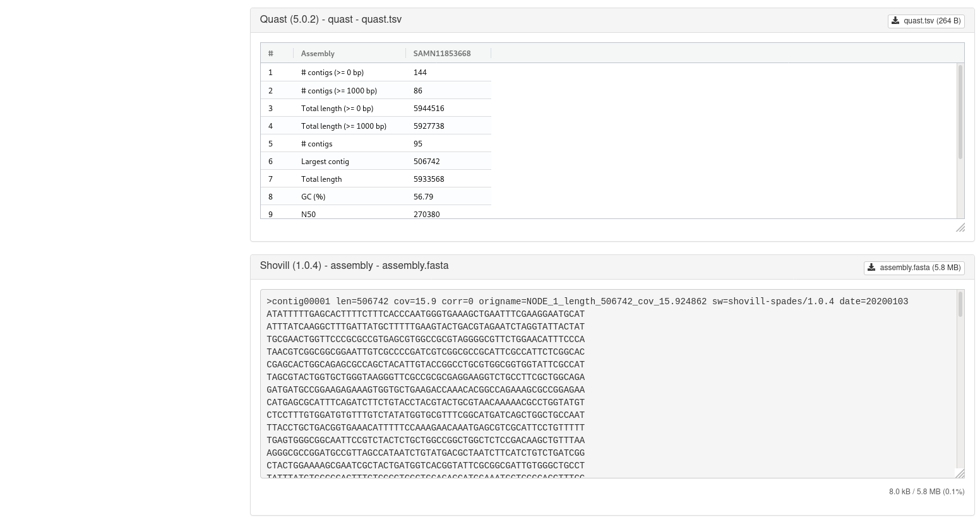Click the '8.0 kB / 5.8 MB (0.1%)' status text
This screenshot has height=522, width=980.
tap(926, 492)
